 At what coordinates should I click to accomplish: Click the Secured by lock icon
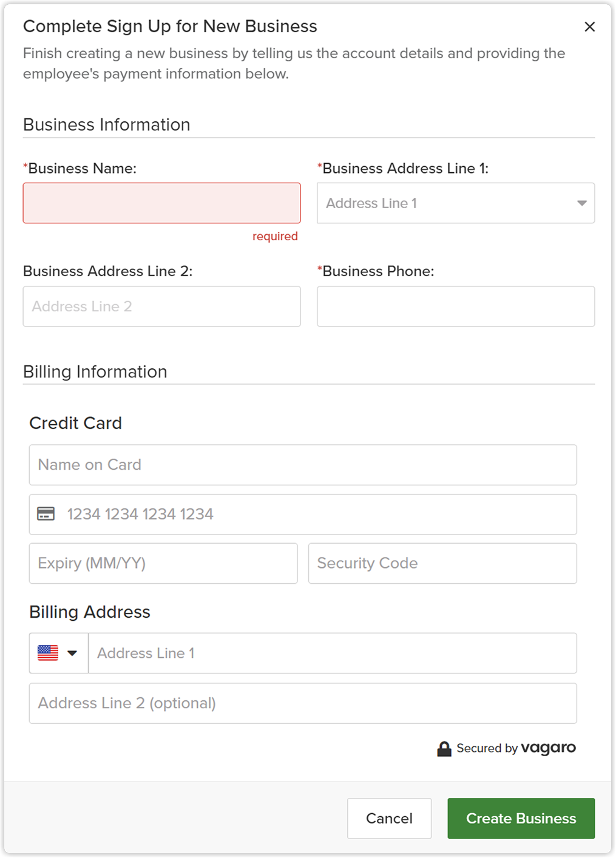[444, 749]
